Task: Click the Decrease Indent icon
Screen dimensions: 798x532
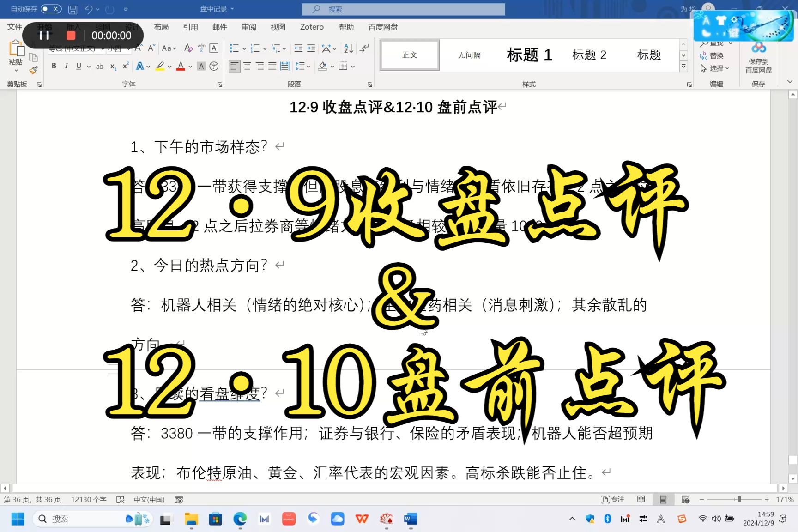Action: tap(298, 48)
